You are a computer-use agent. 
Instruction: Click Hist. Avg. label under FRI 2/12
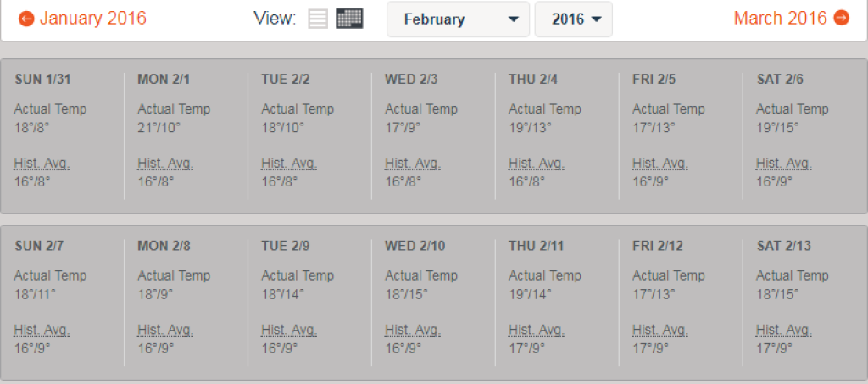(659, 331)
